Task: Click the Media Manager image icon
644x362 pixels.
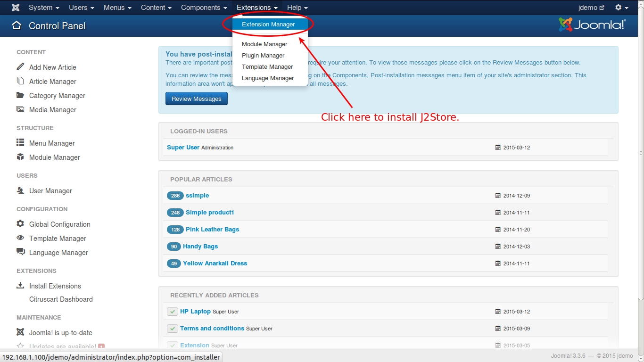Action: [x=20, y=109]
